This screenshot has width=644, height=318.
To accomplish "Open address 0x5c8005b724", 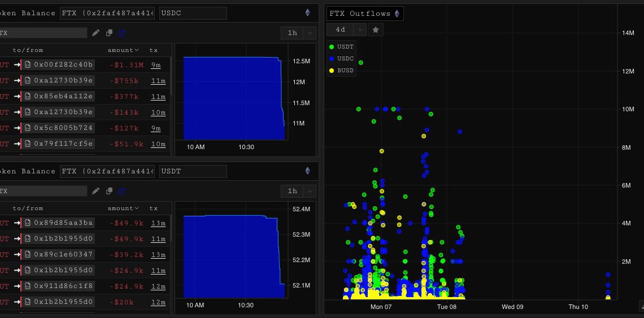I will (63, 128).
